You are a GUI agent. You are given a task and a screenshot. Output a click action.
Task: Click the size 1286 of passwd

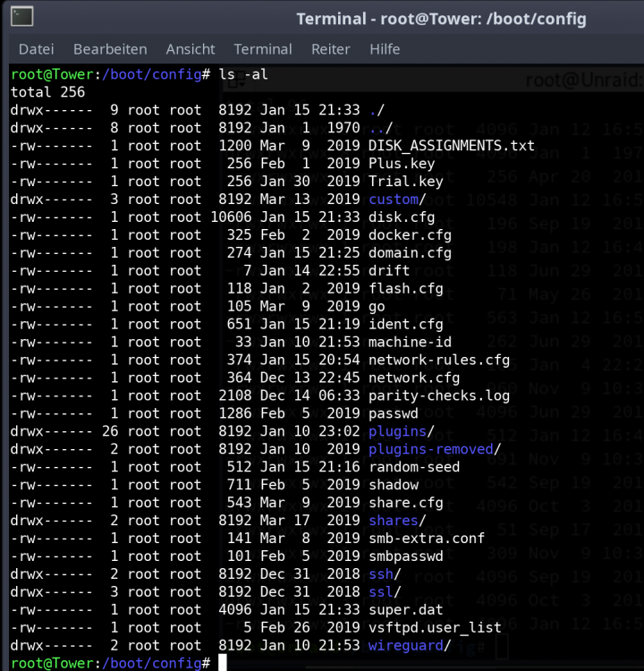(x=235, y=413)
